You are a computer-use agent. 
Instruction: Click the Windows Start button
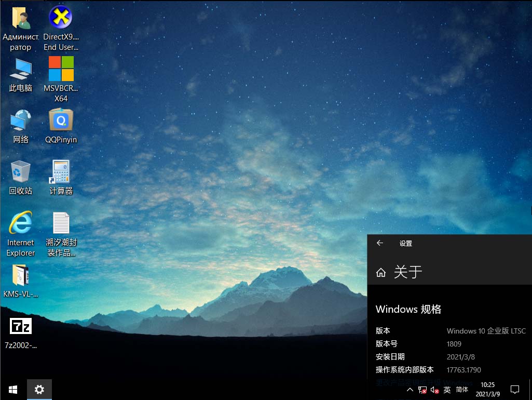[x=13, y=389]
